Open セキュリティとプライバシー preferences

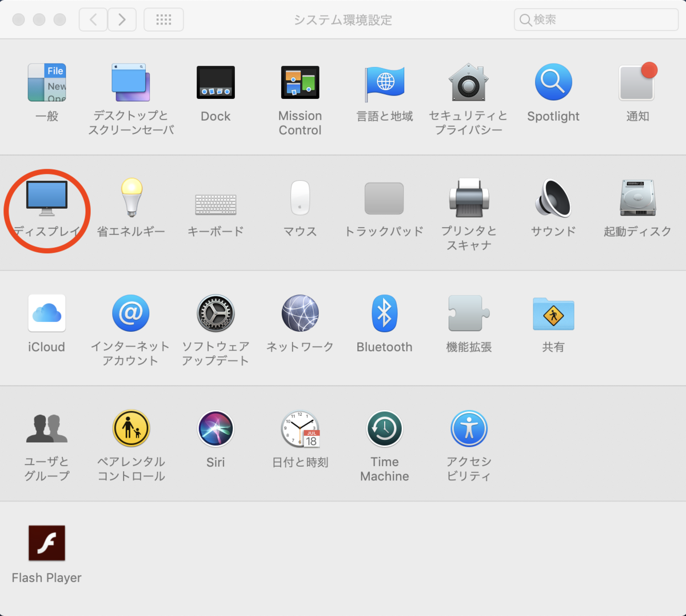[469, 83]
